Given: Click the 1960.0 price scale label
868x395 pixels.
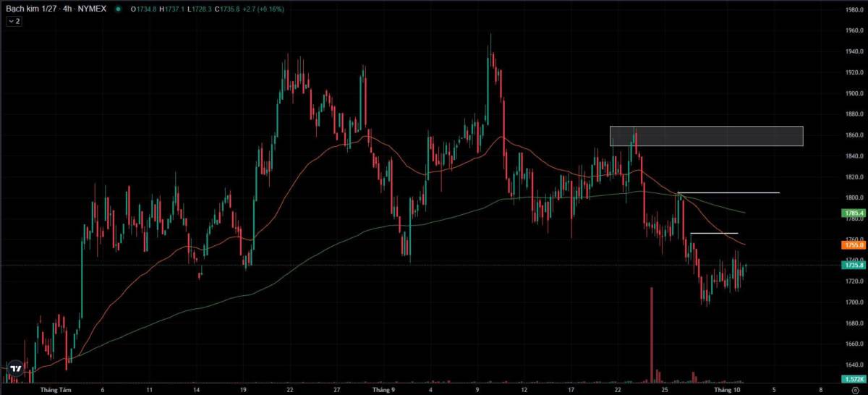Looking at the screenshot, I should pos(854,30).
